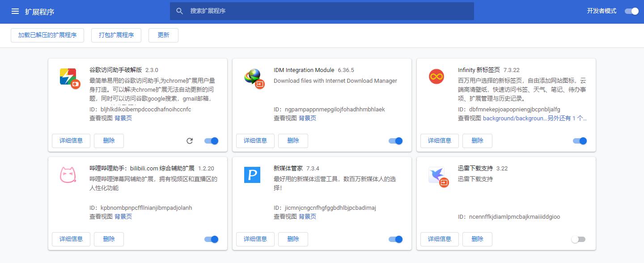
Task: Click the reload icon on 谷歌访问助手 card
Action: pos(190,140)
